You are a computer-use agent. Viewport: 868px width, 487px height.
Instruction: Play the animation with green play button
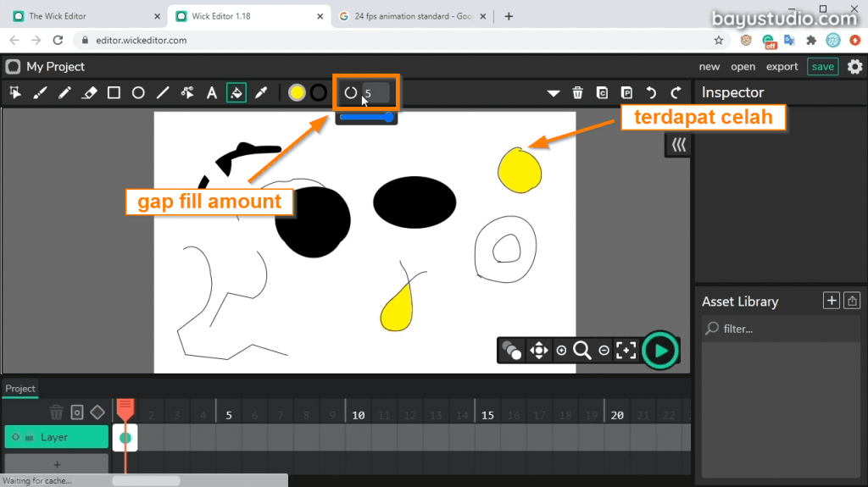click(x=660, y=351)
